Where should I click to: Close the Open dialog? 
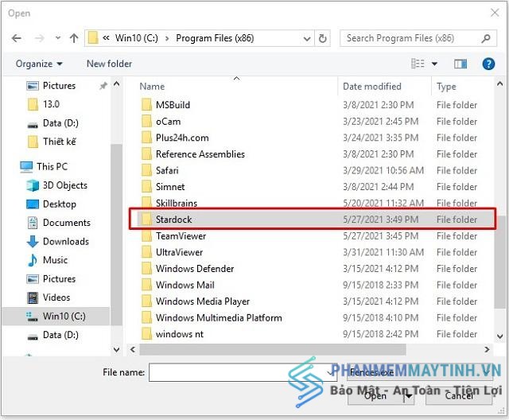495,13
